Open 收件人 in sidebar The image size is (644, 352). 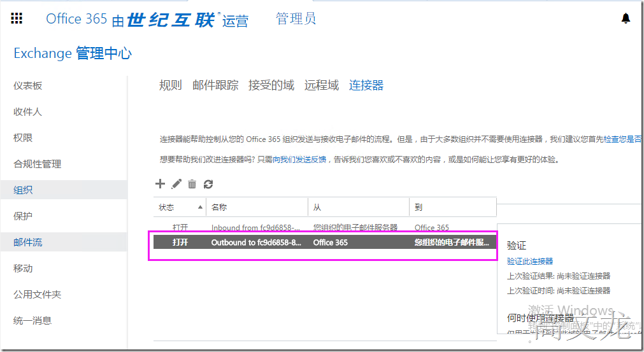[x=27, y=111]
